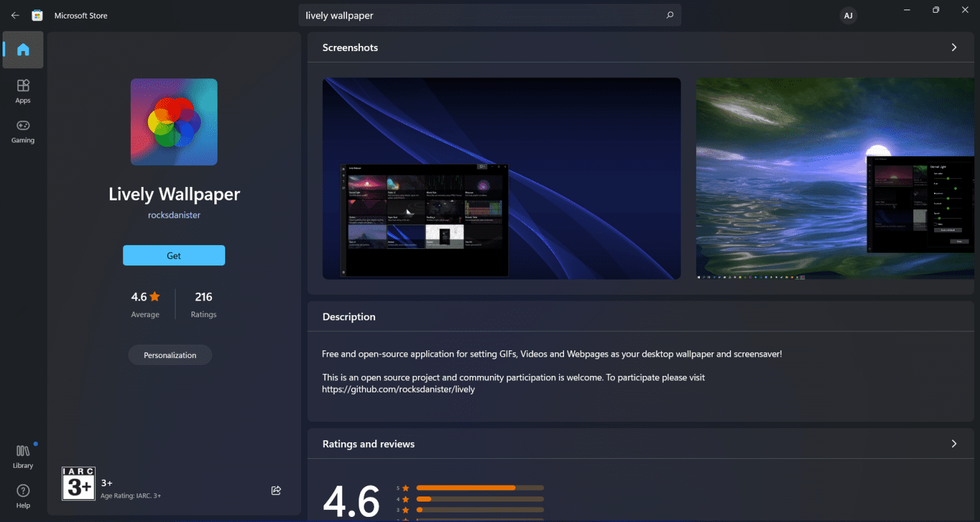Open the AJ account profile
This screenshot has width=980, height=522.
tap(848, 16)
